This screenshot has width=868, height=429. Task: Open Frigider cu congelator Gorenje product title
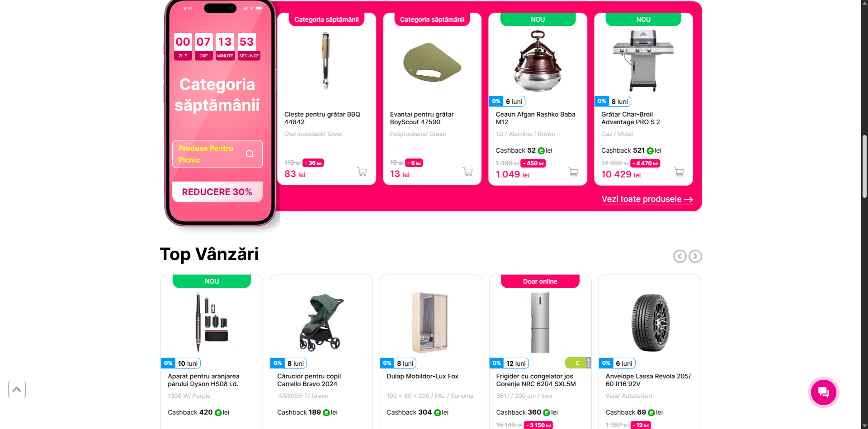tap(536, 380)
